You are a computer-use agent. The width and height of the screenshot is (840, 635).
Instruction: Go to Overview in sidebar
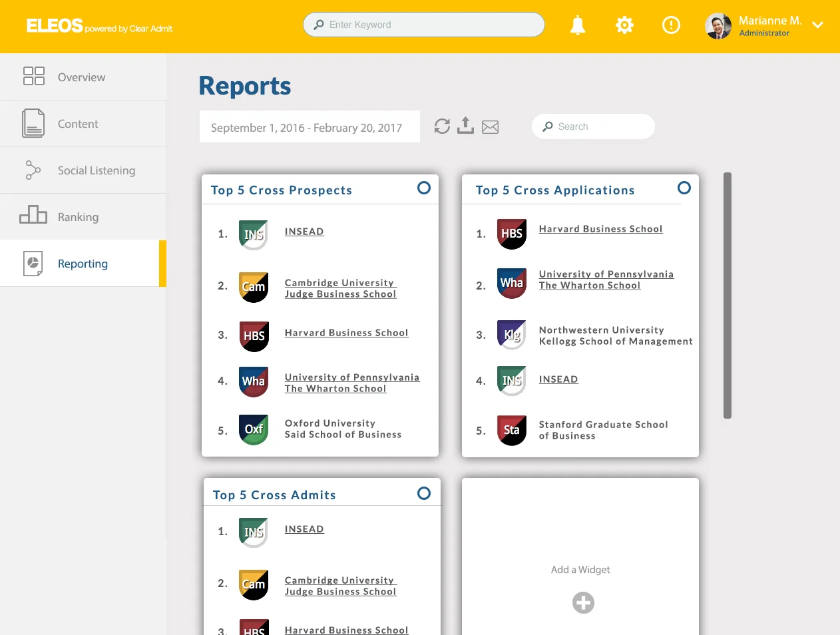[83, 77]
